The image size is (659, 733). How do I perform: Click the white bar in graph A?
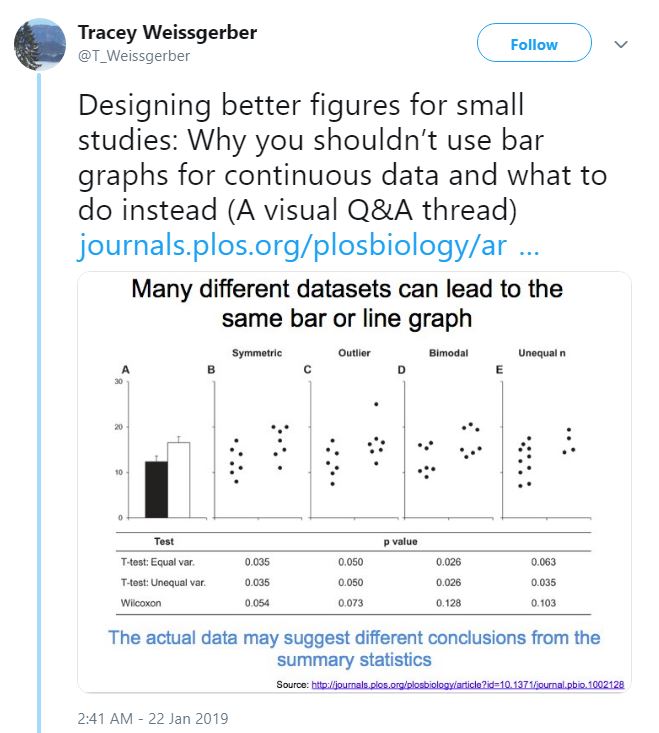pyautogui.click(x=178, y=479)
